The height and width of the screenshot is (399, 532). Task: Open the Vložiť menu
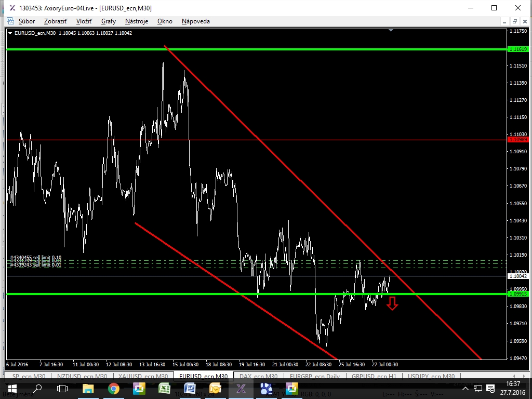84,21
